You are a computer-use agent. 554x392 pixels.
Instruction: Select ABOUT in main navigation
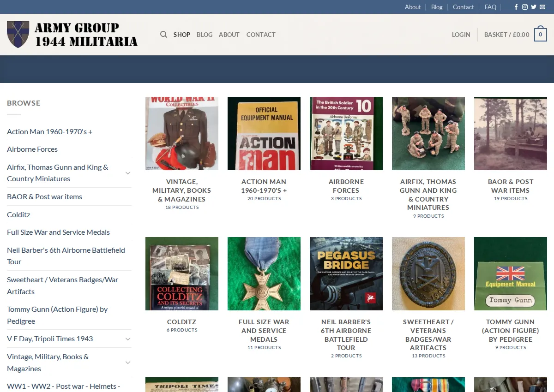click(229, 35)
